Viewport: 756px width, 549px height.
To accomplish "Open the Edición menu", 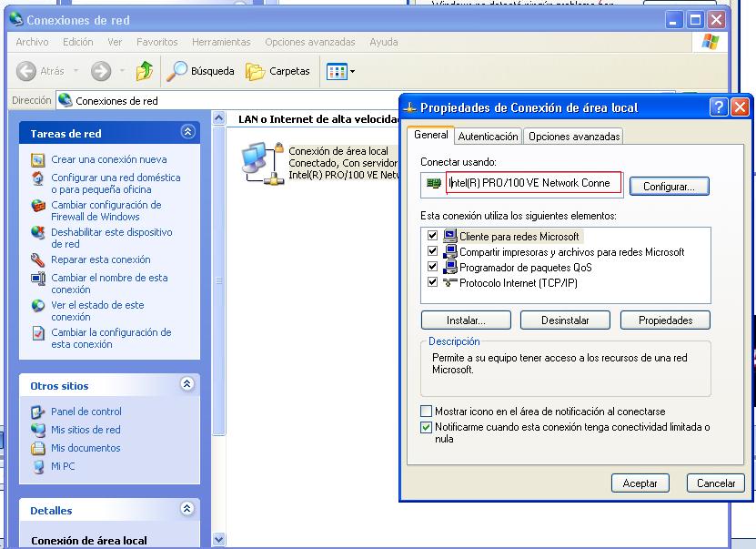I will pyautogui.click(x=77, y=42).
